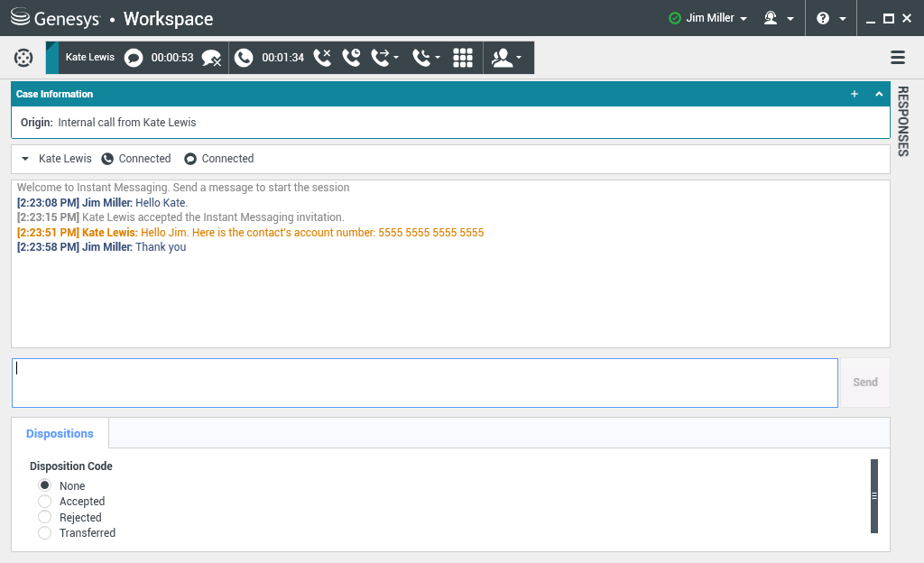The height and width of the screenshot is (563, 924).
Task: Open the party action dropdown arrow
Action: tap(519, 58)
